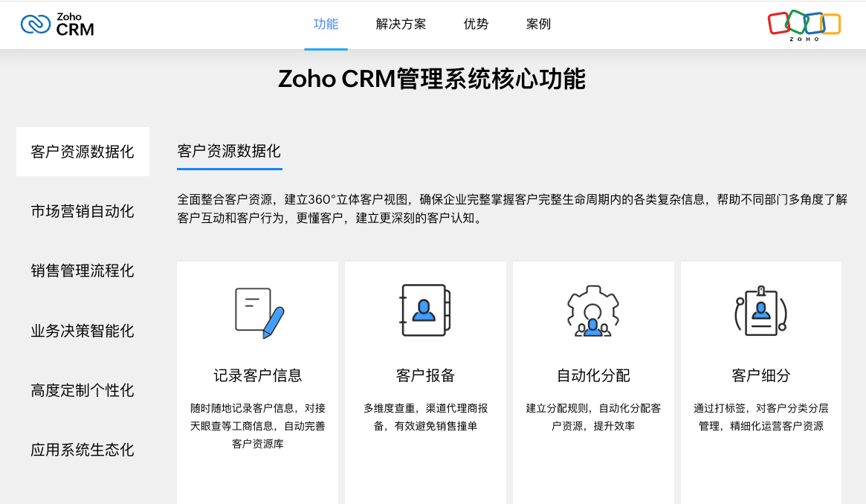Click the ID badge icon for 客户细分
The width and height of the screenshot is (866, 504).
(x=760, y=311)
